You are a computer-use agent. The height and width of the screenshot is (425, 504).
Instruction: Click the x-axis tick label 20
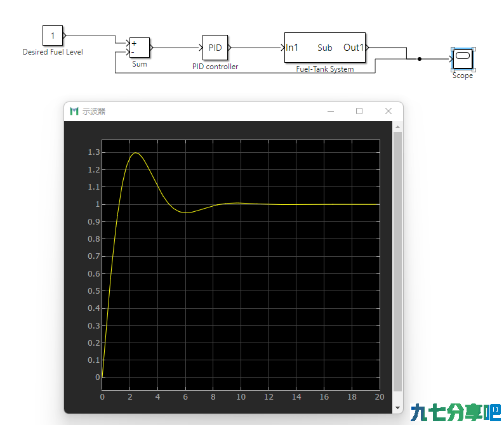click(380, 397)
